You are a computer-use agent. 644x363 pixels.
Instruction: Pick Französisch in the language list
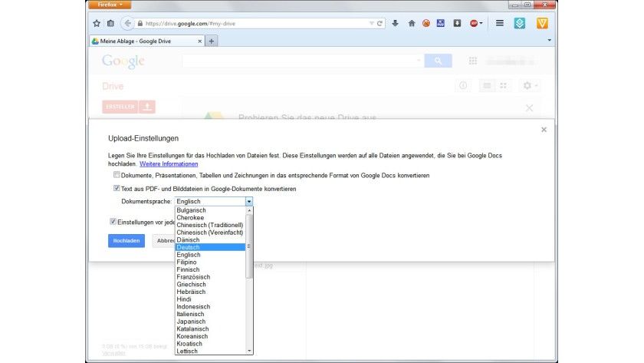coord(211,277)
